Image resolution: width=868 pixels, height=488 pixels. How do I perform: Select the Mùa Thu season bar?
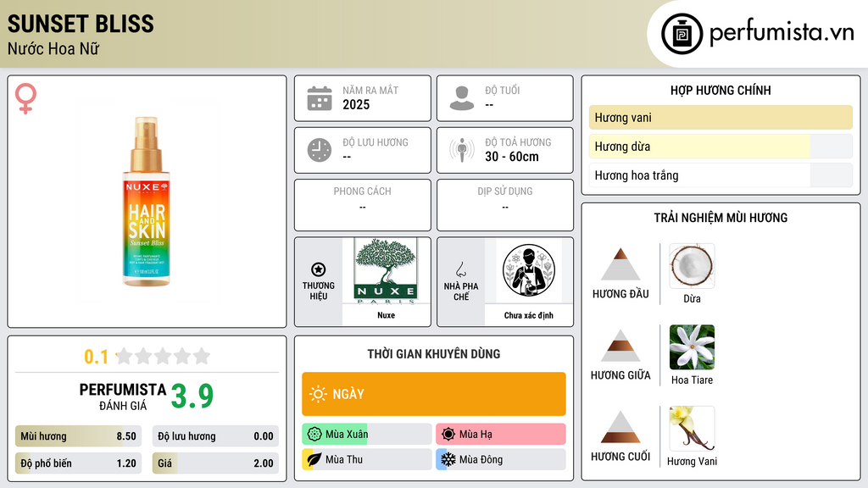click(366, 459)
